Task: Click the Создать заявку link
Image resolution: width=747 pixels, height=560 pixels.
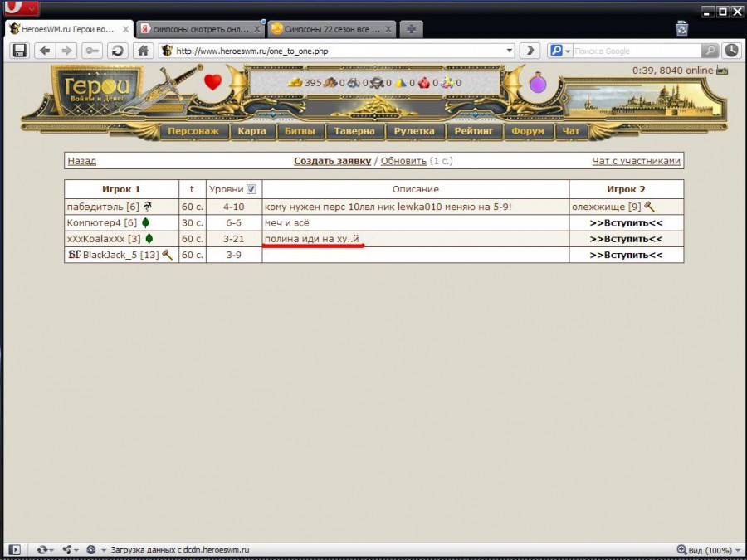Action: point(332,161)
